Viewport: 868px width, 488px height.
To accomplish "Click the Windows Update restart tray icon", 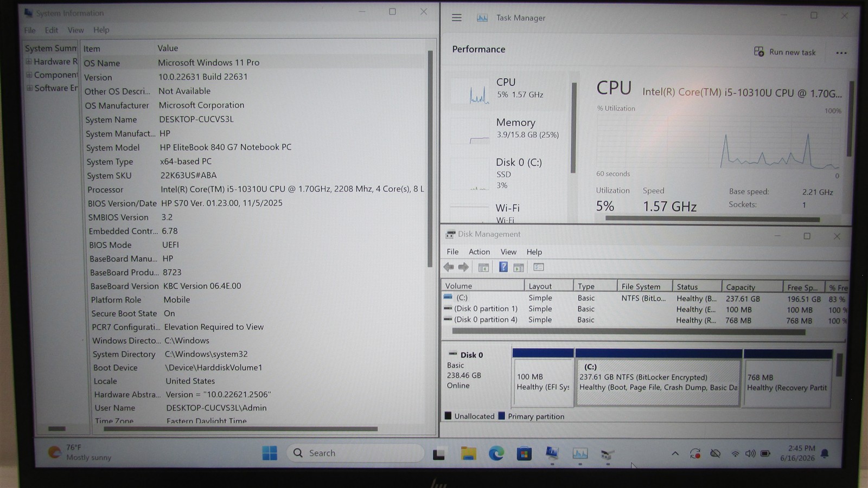I will (x=695, y=453).
